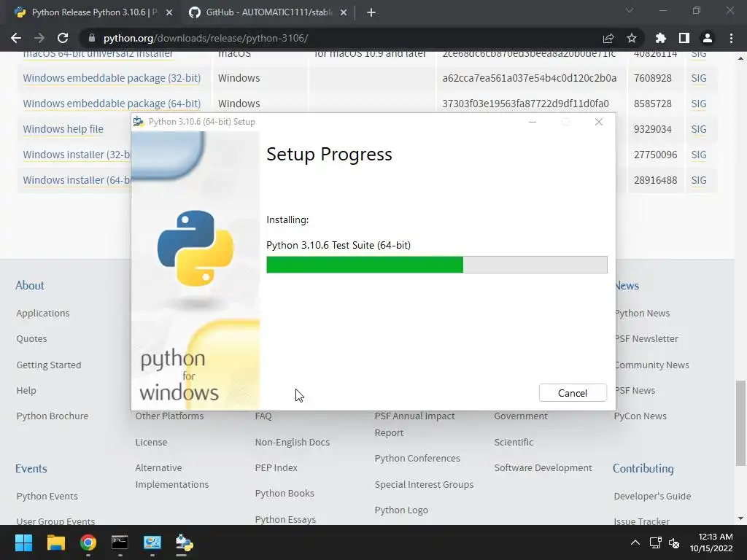
Task: Close the Python Release tab
Action: (x=169, y=12)
